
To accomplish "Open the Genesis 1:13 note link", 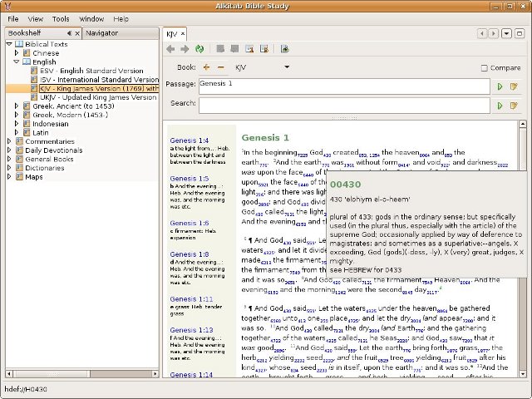I will point(191,330).
